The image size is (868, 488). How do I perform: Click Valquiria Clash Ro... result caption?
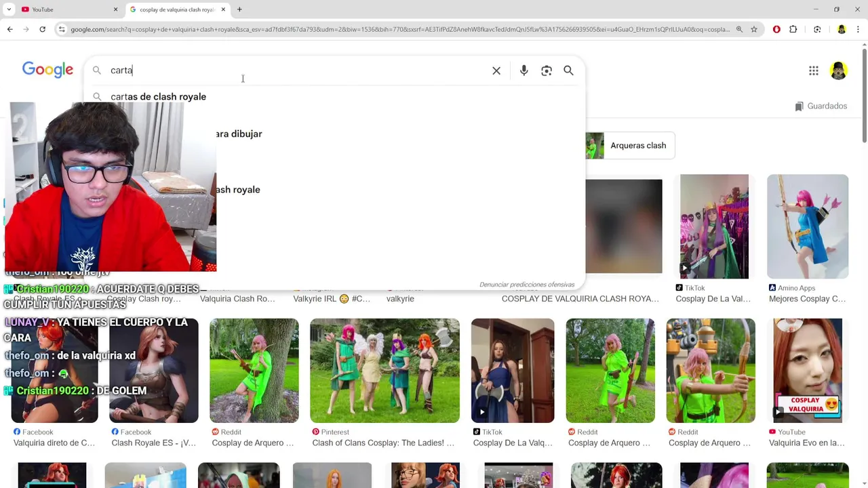tap(237, 299)
